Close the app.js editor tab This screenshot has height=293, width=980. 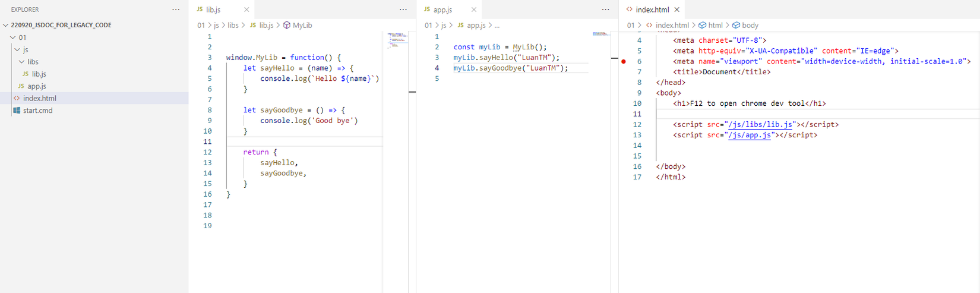coord(474,10)
